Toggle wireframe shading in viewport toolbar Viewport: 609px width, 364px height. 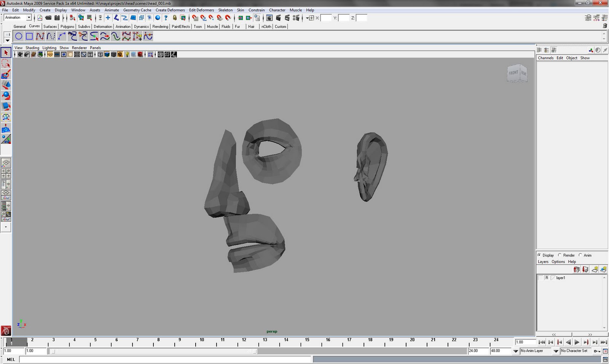[100, 55]
